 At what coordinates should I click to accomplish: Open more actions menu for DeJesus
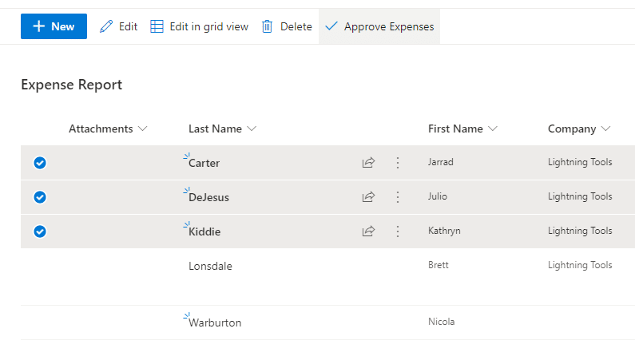tap(398, 197)
